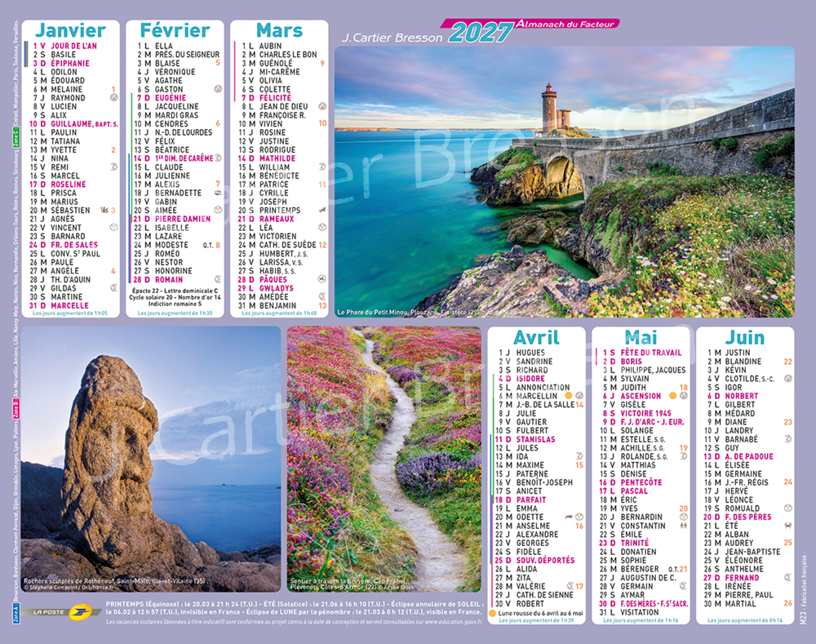Select the Juin month heading
The width and height of the screenshot is (816, 644).
click(x=745, y=337)
